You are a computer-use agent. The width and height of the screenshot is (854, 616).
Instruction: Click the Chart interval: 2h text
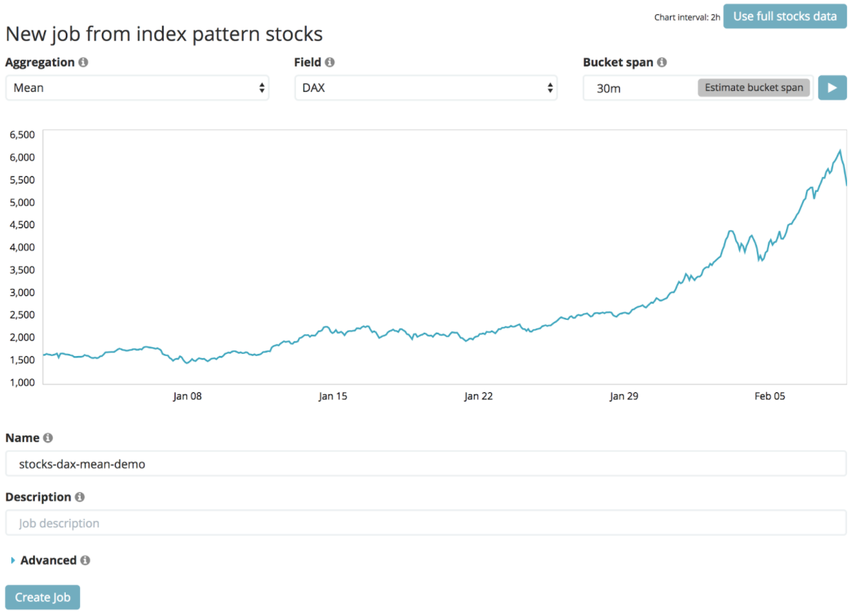point(686,17)
